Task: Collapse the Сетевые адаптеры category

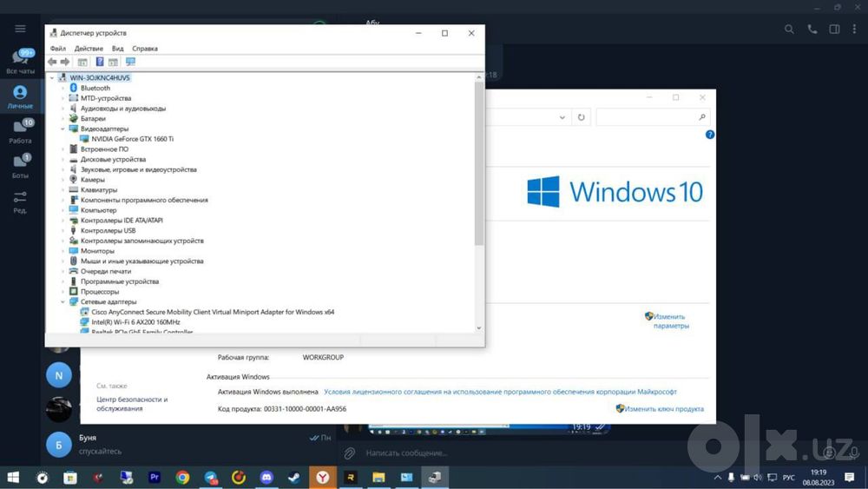Action: pyautogui.click(x=63, y=301)
